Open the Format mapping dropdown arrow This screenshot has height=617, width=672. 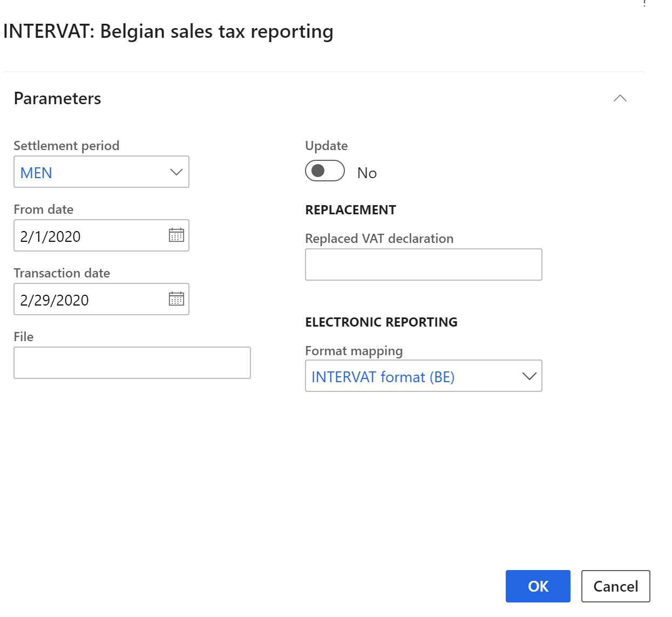point(529,376)
